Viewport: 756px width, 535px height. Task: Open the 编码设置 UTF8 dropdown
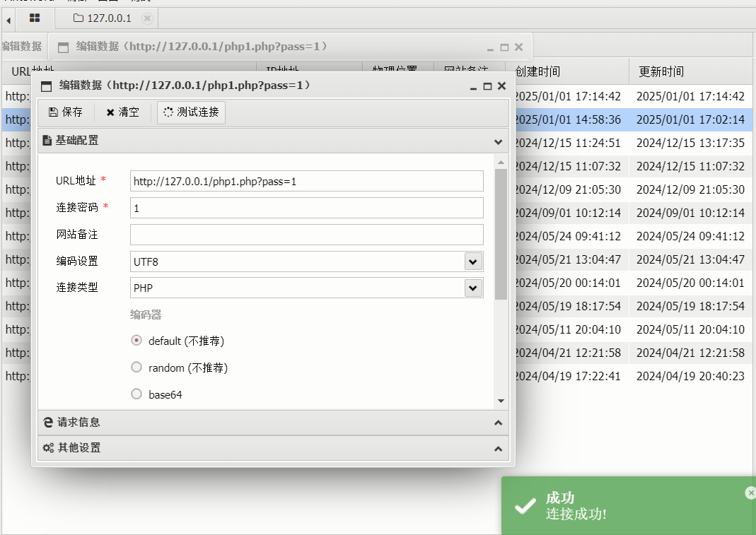pos(472,261)
